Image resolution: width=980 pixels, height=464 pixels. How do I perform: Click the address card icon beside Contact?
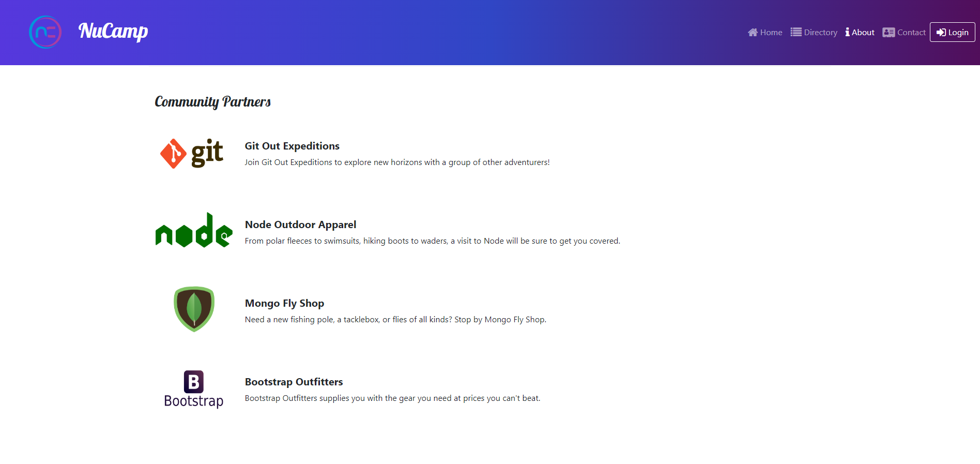point(889,32)
